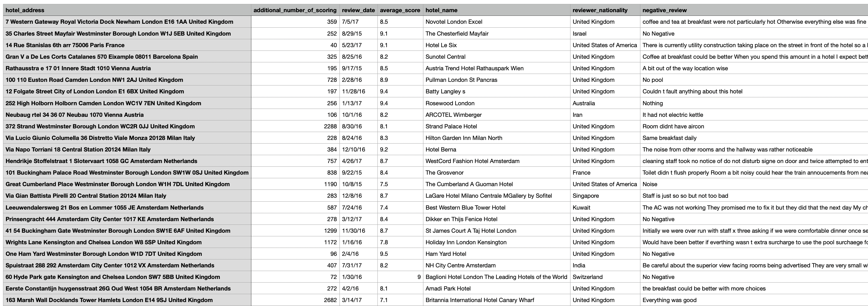Image resolution: width=868 pixels, height=306 pixels.
Task: Click St James Court A Taj Hotel cell
Action: click(x=497, y=231)
